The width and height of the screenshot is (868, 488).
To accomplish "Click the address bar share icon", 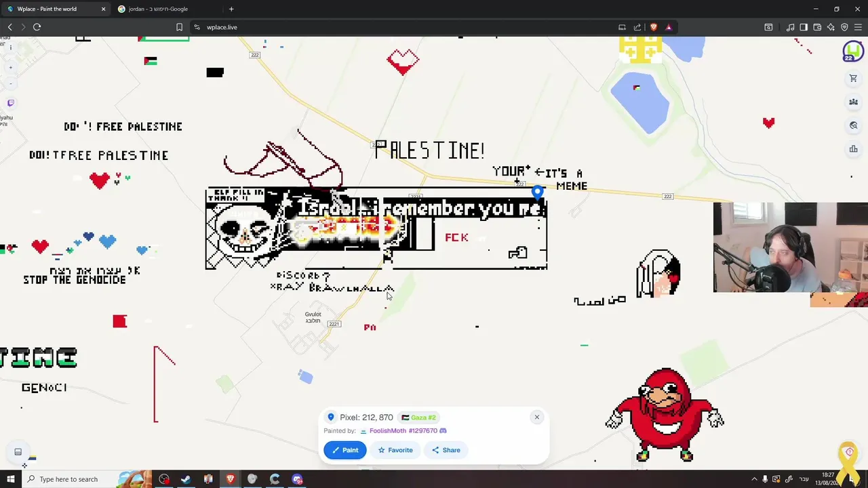I will click(637, 27).
